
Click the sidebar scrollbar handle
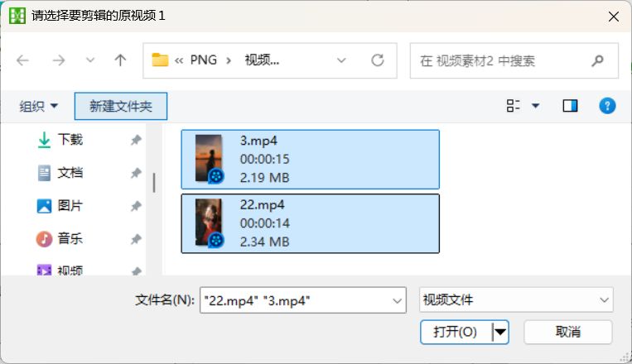pos(154,182)
